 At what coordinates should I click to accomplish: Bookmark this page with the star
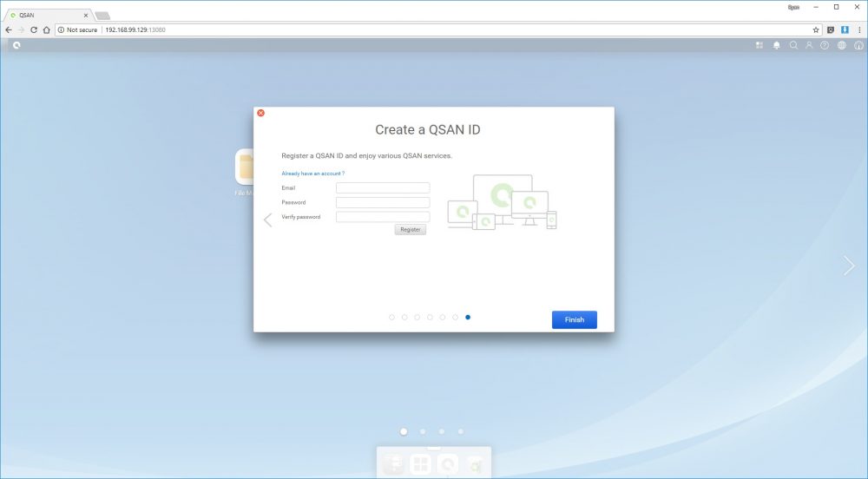(815, 30)
